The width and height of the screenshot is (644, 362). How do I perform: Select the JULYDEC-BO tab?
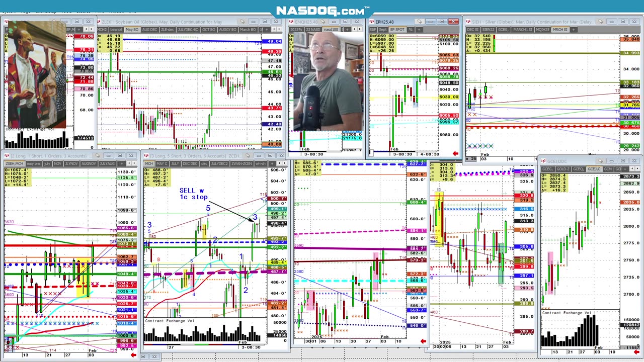pos(188,30)
